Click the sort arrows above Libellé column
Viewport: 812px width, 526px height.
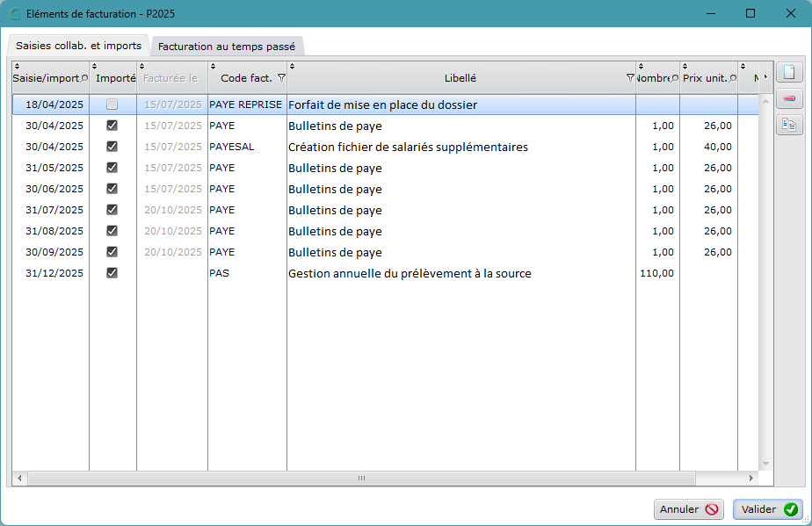coord(292,66)
